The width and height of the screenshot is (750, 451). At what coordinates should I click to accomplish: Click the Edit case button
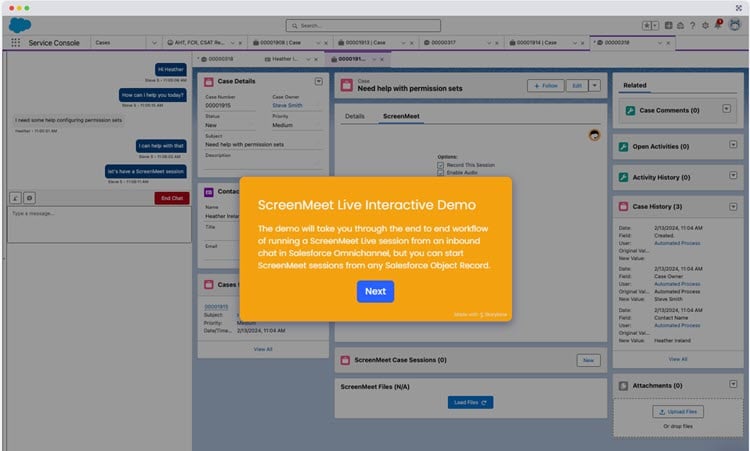[577, 86]
